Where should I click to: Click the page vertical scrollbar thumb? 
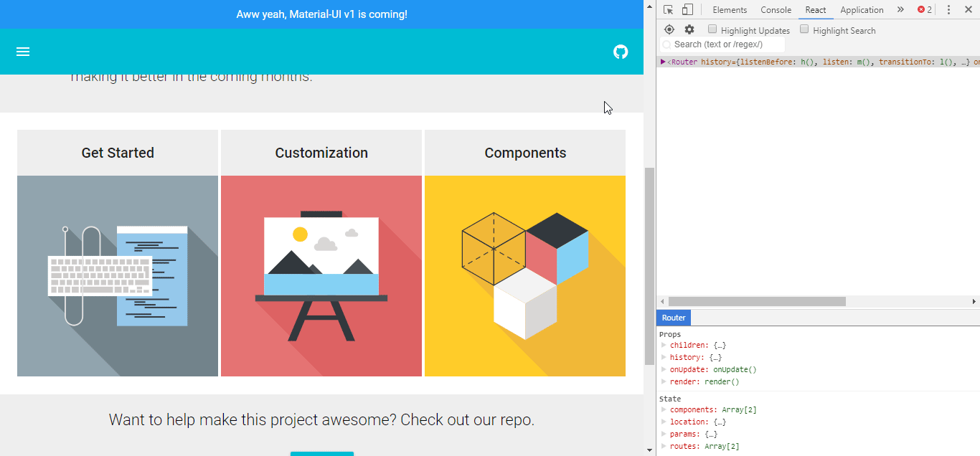[650, 265]
